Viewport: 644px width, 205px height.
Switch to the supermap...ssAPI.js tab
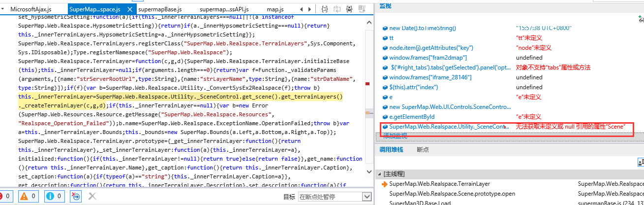(x=224, y=9)
